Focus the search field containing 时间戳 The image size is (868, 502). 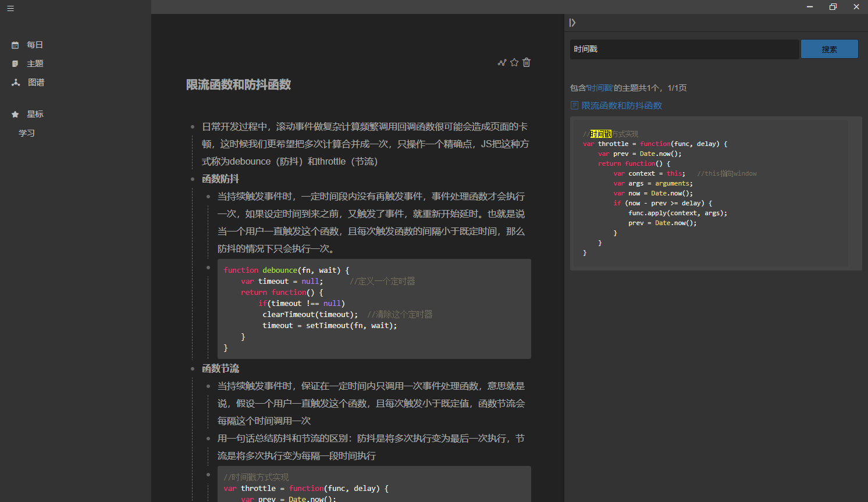tap(684, 49)
